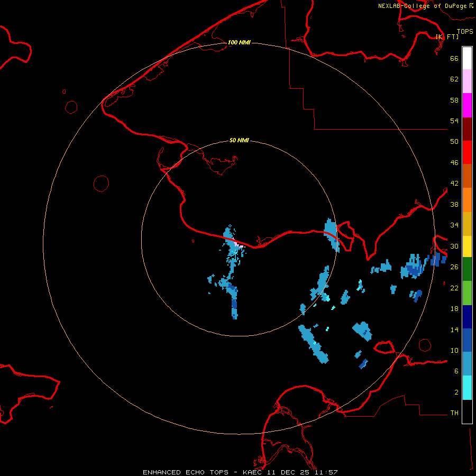Click the 'TH' threshold legend label
The height and width of the screenshot is (476, 476).
454,413
